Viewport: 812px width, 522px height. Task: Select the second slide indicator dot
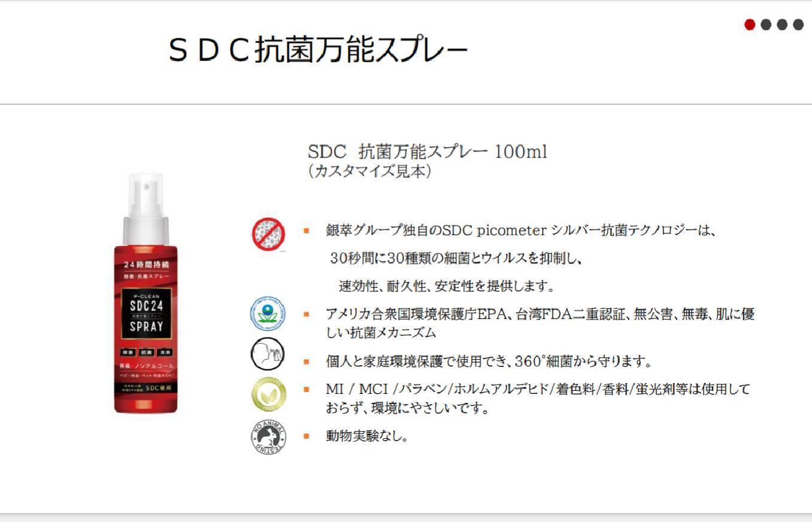[x=766, y=25]
